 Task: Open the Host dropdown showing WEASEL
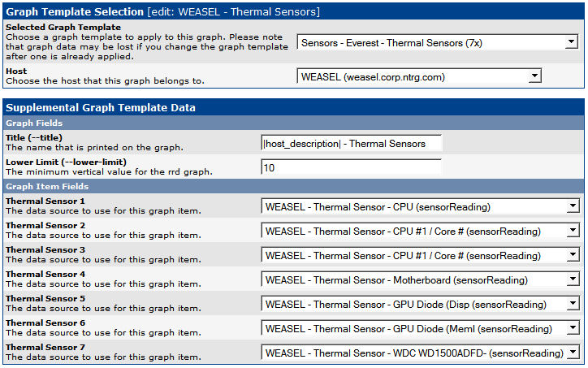pyautogui.click(x=419, y=76)
